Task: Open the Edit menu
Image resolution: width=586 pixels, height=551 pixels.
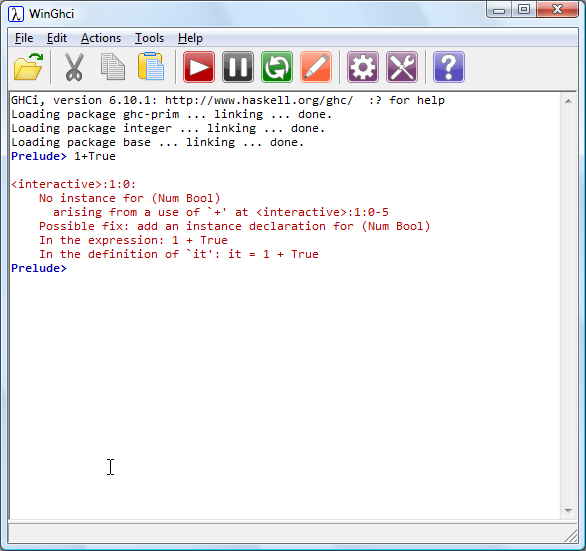Action: (57, 38)
